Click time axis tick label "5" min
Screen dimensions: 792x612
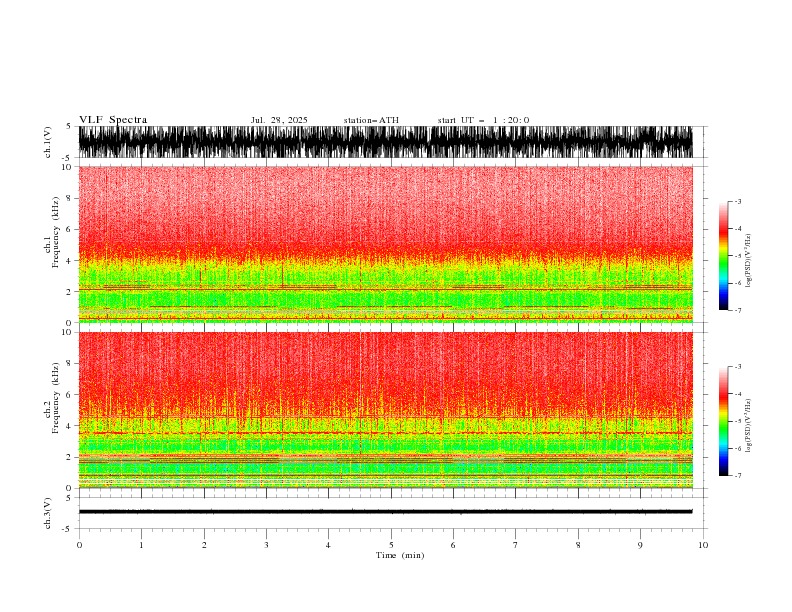391,545
